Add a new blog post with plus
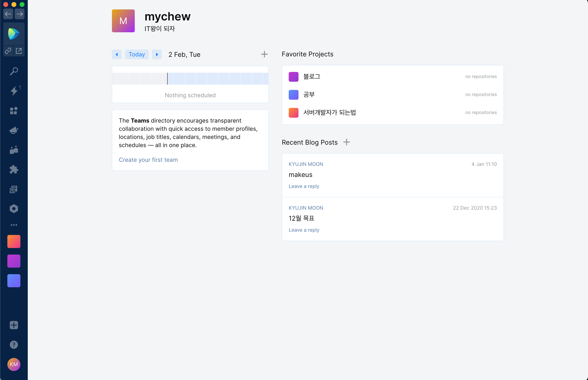 coord(346,142)
